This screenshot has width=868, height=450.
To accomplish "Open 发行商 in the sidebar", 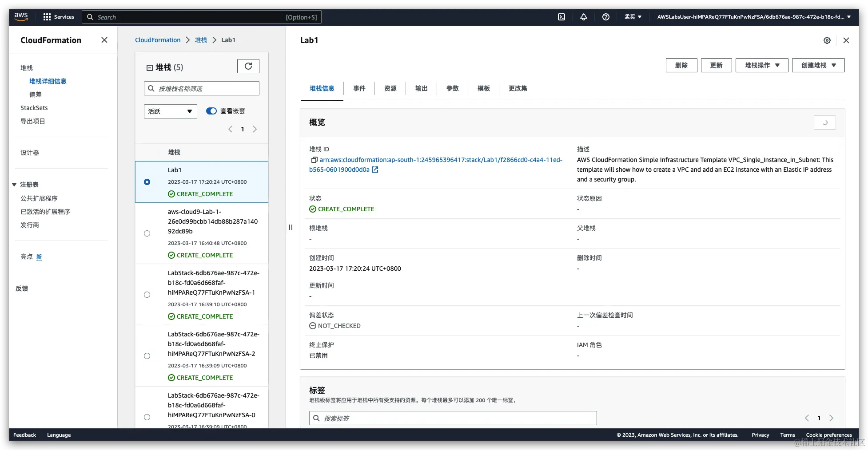I will (30, 225).
